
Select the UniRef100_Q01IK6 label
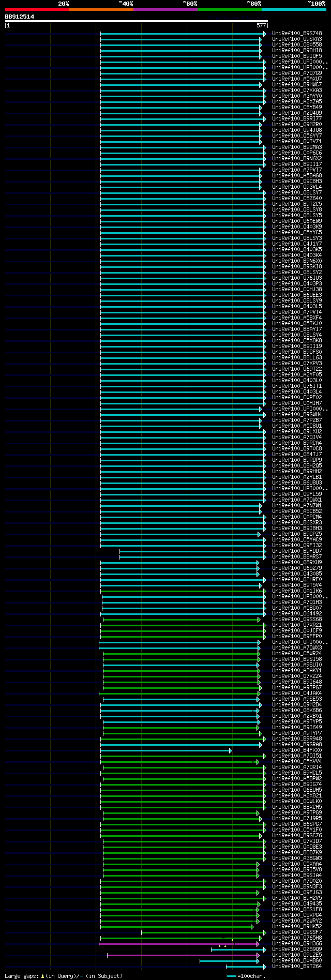coord(297,591)
